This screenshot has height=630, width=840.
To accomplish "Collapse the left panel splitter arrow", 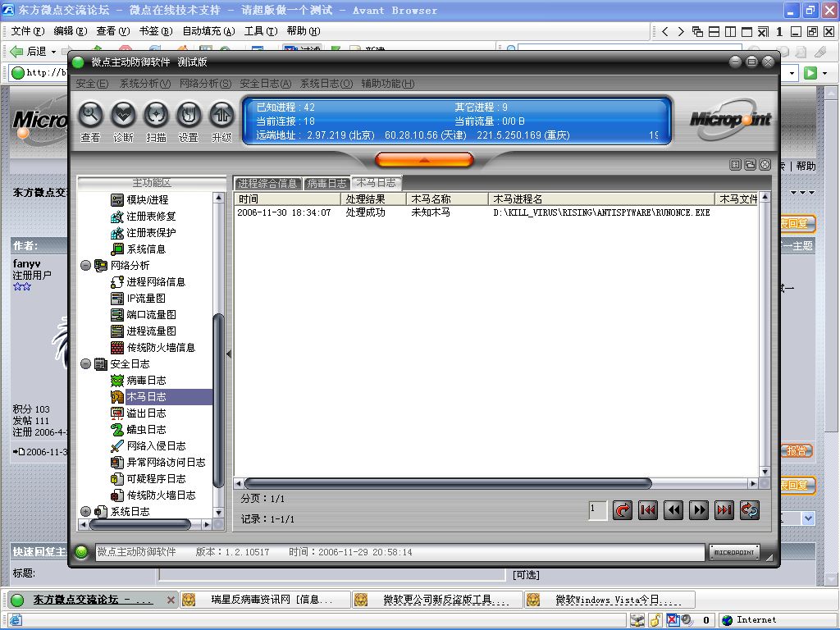I will 229,354.
